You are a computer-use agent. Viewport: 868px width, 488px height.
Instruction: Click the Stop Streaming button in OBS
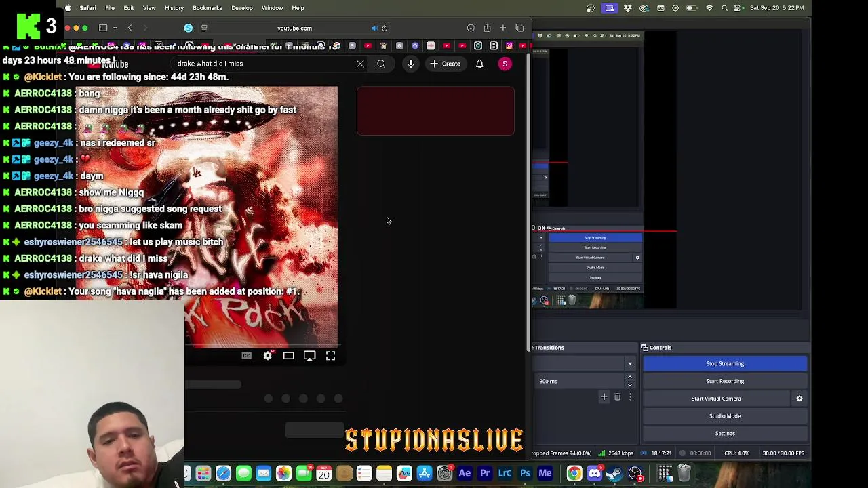(725, 363)
